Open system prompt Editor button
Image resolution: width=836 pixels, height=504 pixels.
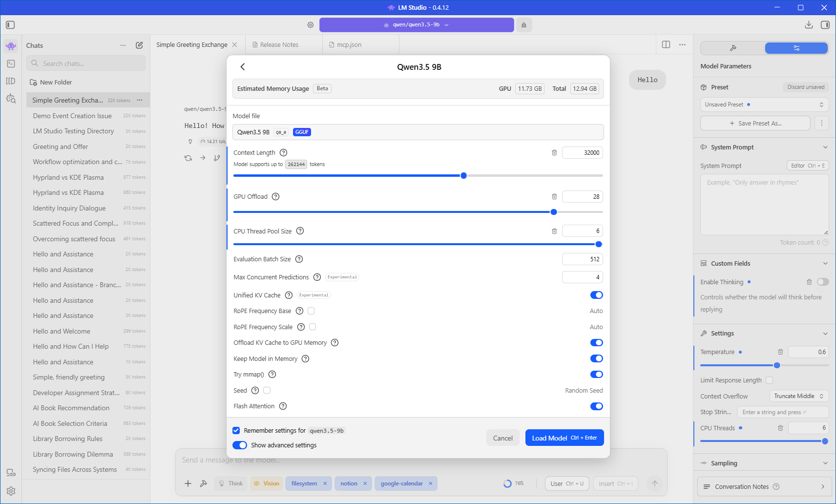[808, 166]
